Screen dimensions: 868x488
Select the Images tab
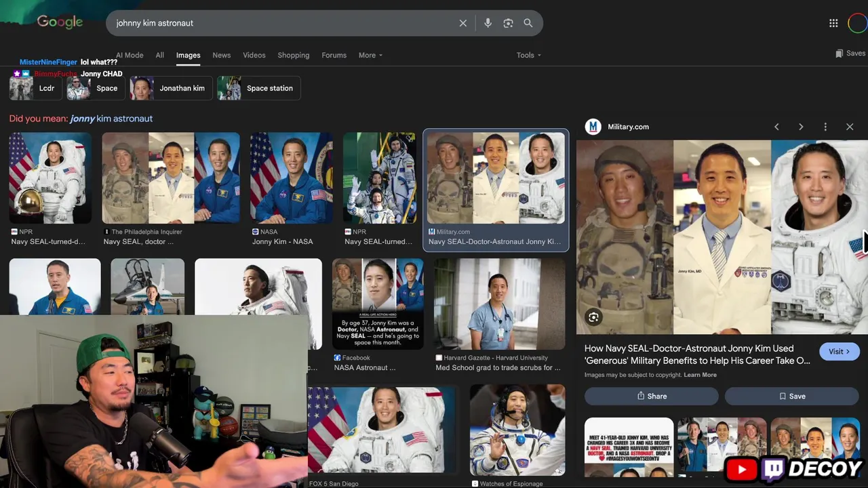(x=188, y=56)
